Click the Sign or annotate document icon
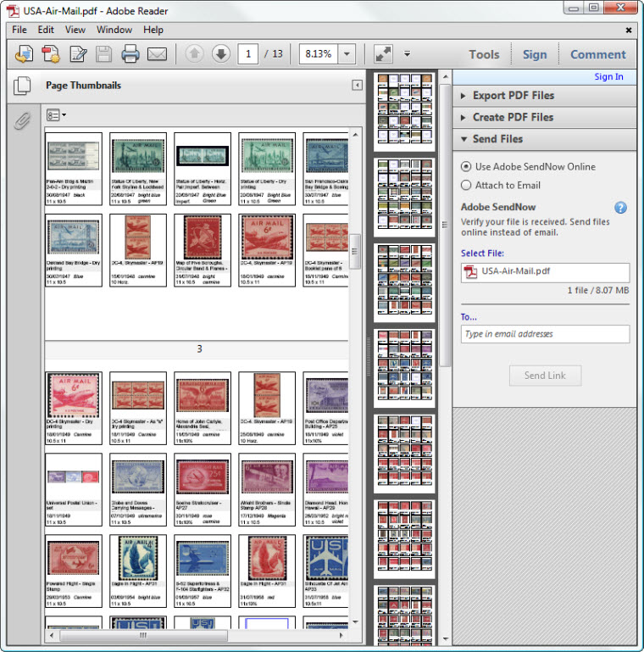This screenshot has height=652, width=644. [x=78, y=54]
